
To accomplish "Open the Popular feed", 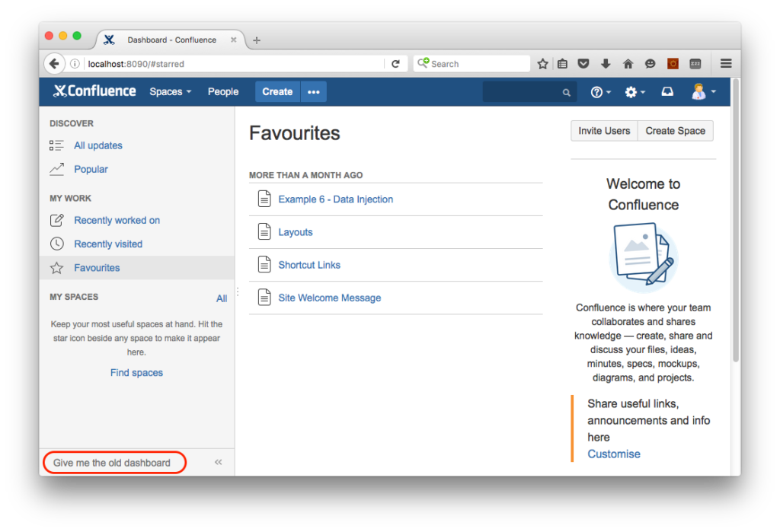I will coord(91,169).
